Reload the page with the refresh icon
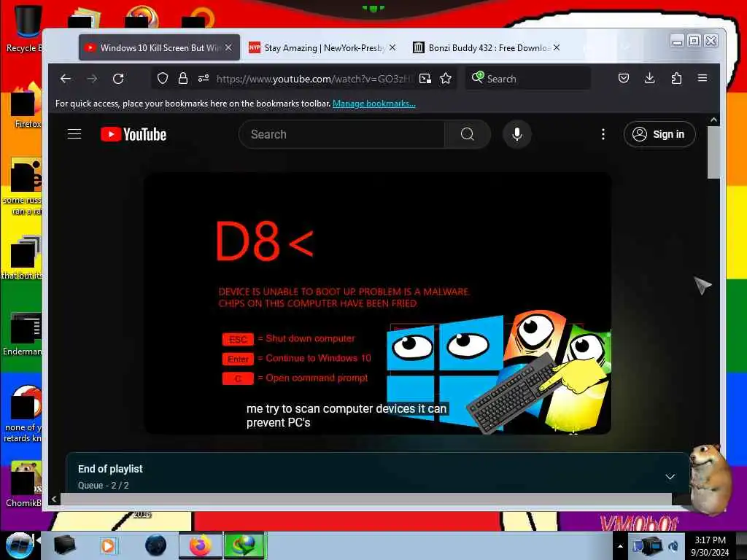Viewport: 747px width, 560px height. click(118, 79)
